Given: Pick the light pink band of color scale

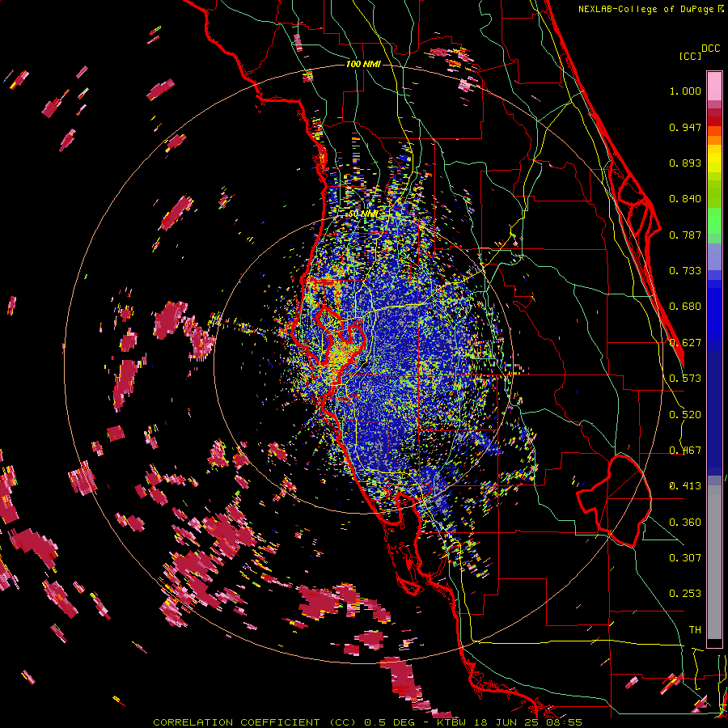Looking at the screenshot, I should tap(714, 86).
